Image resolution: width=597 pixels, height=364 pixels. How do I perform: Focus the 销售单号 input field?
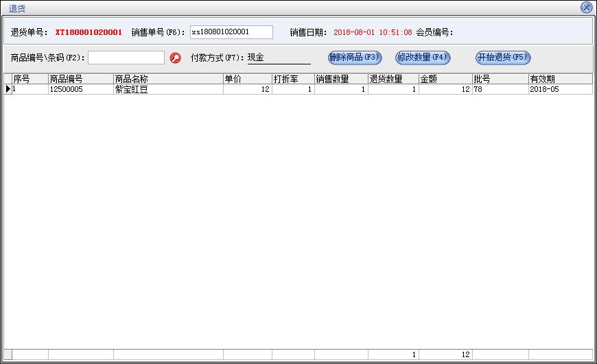click(231, 32)
